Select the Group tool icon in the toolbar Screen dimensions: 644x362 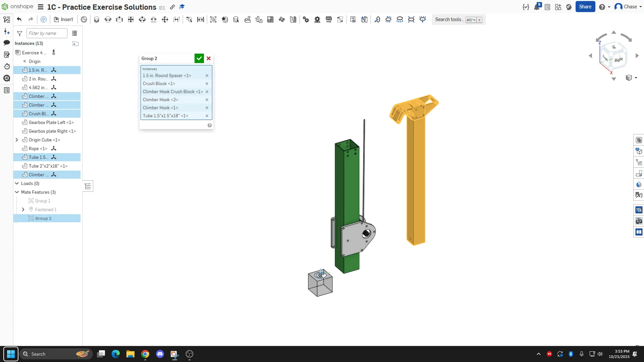pyautogui.click(x=213, y=19)
